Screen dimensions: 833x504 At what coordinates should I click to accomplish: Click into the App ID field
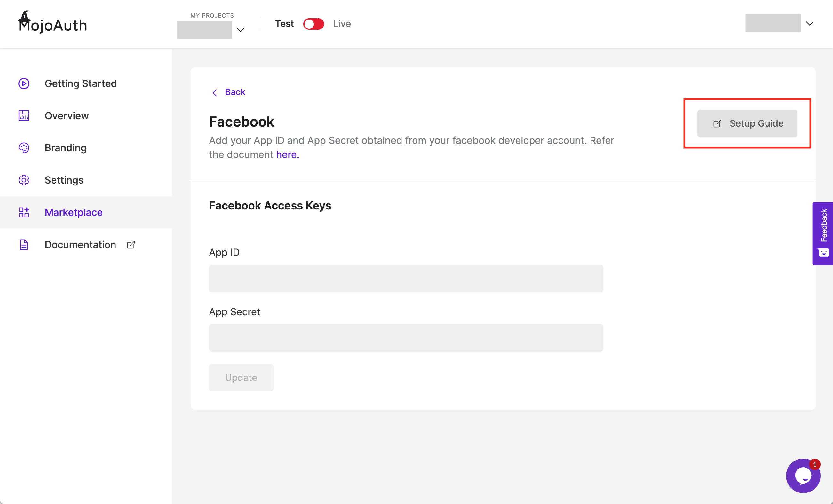(x=406, y=279)
